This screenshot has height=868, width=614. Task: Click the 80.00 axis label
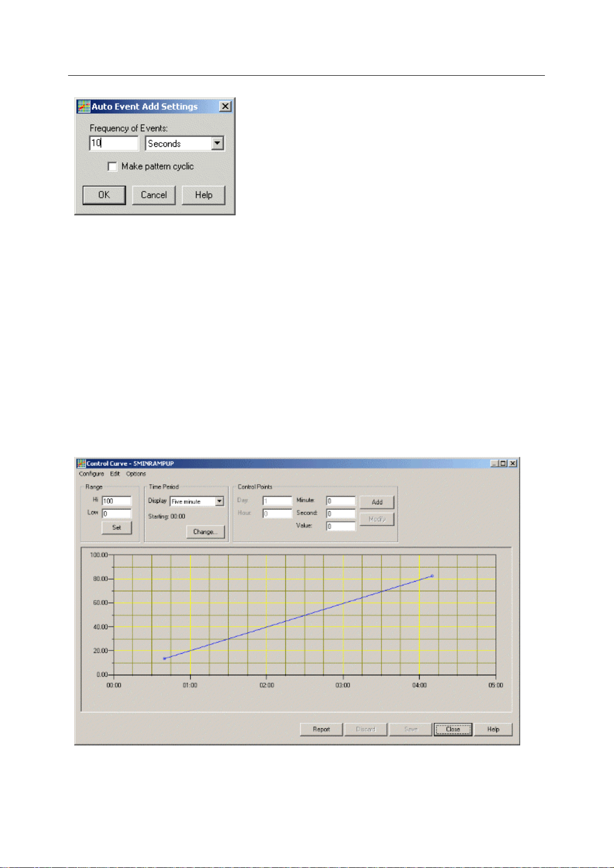point(100,579)
